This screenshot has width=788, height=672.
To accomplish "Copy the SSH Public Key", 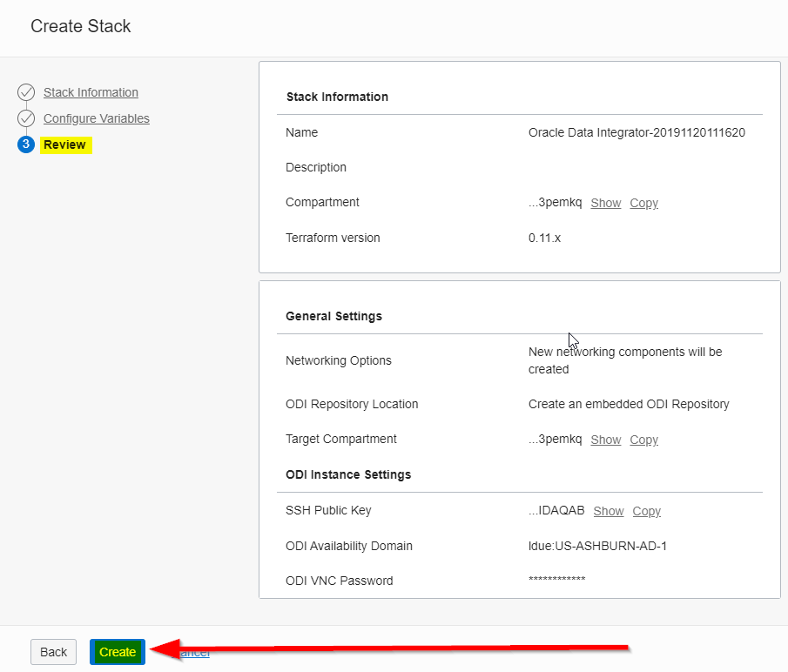I will coord(646,511).
